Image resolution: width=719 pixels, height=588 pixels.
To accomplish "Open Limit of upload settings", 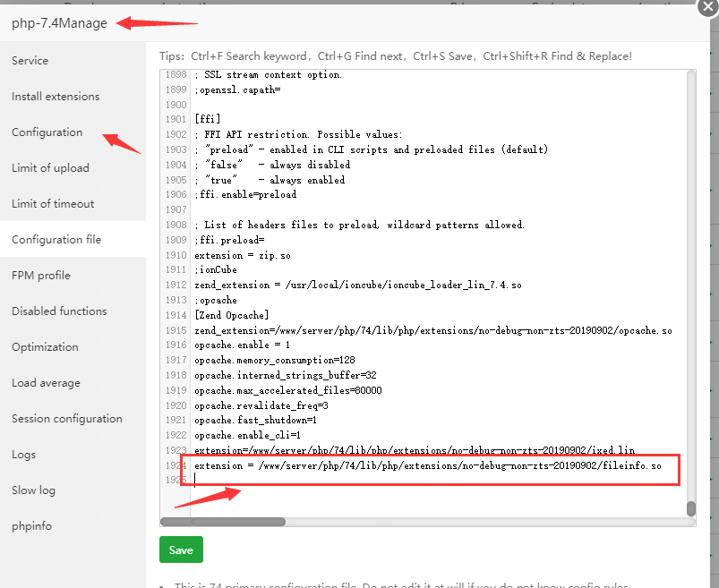I will pos(50,167).
